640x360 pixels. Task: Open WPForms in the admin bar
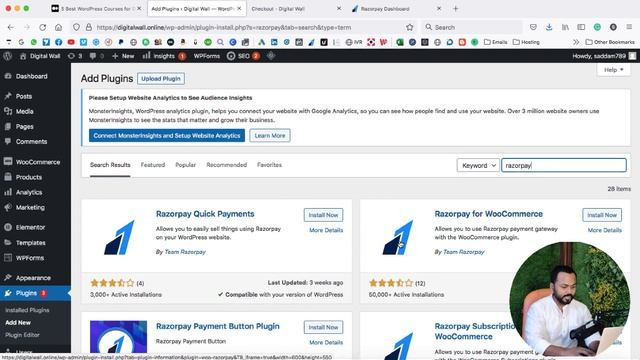point(207,56)
